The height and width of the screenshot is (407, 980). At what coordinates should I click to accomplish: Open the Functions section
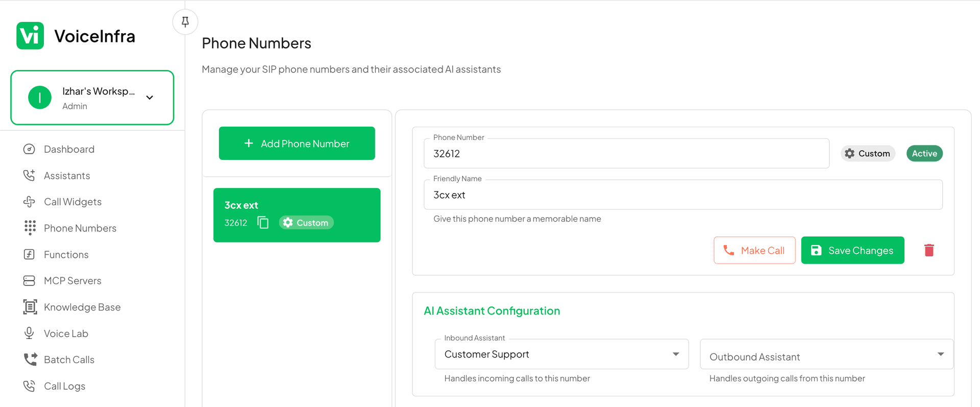pyautogui.click(x=30, y=254)
